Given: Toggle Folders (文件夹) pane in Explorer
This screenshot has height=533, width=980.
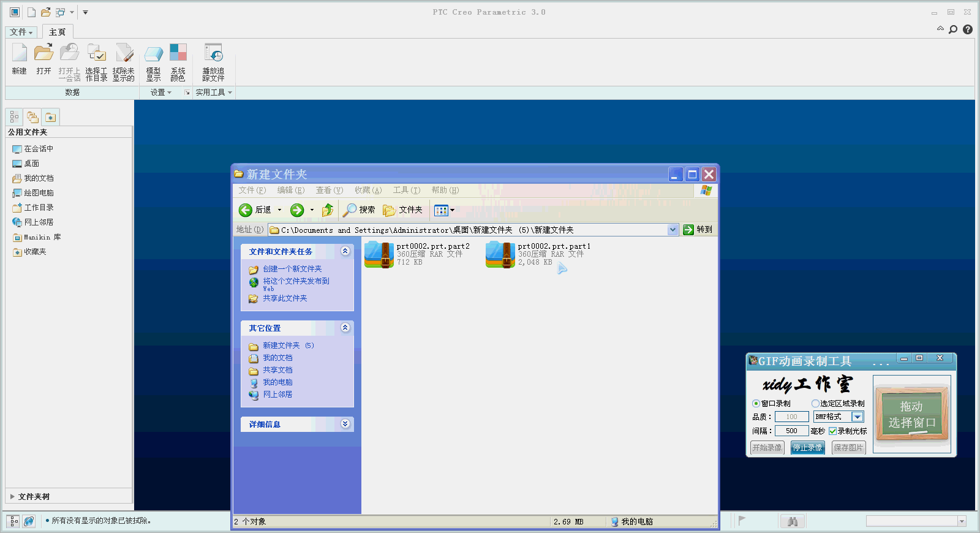Looking at the screenshot, I should click(402, 210).
